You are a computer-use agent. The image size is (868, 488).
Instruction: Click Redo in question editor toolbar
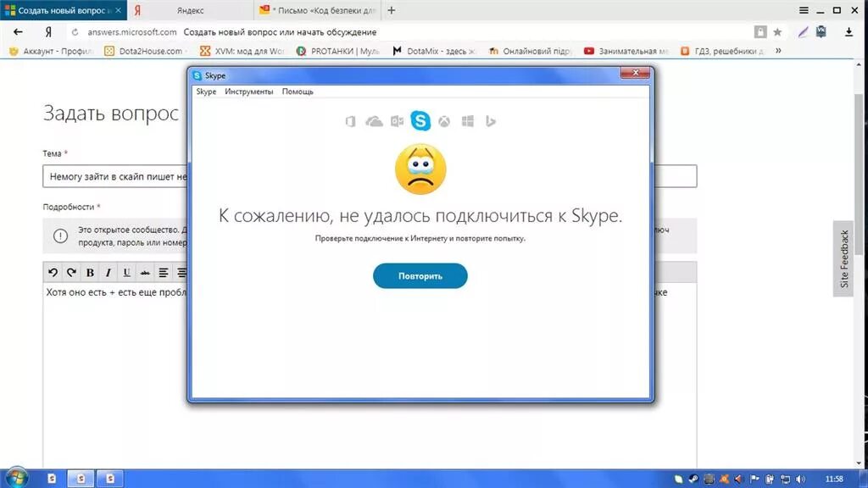click(x=71, y=272)
